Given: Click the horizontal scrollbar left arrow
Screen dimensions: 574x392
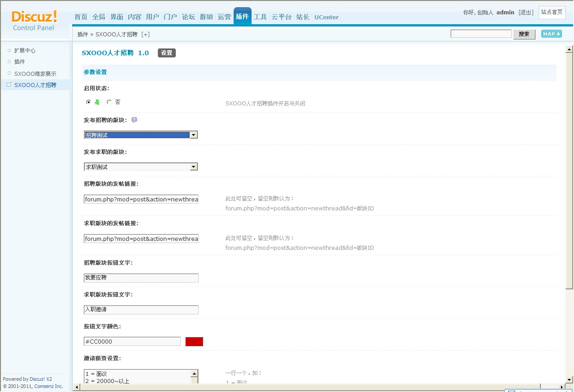Looking at the screenshot, I should (77, 387).
